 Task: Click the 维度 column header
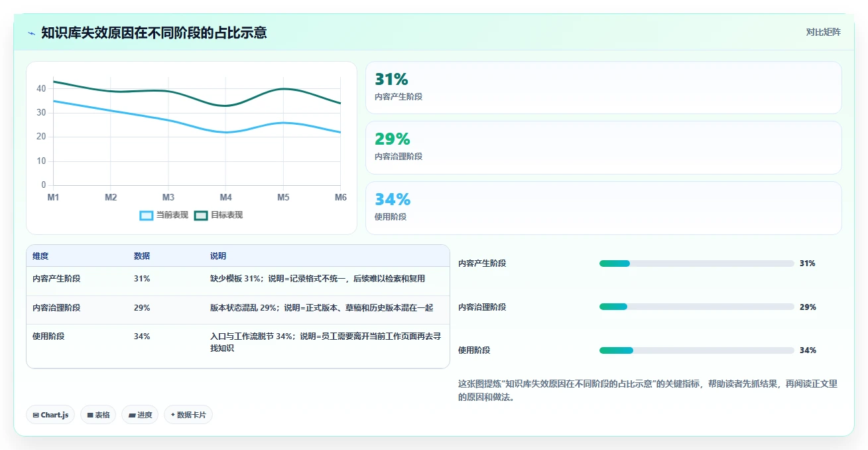[x=40, y=256]
